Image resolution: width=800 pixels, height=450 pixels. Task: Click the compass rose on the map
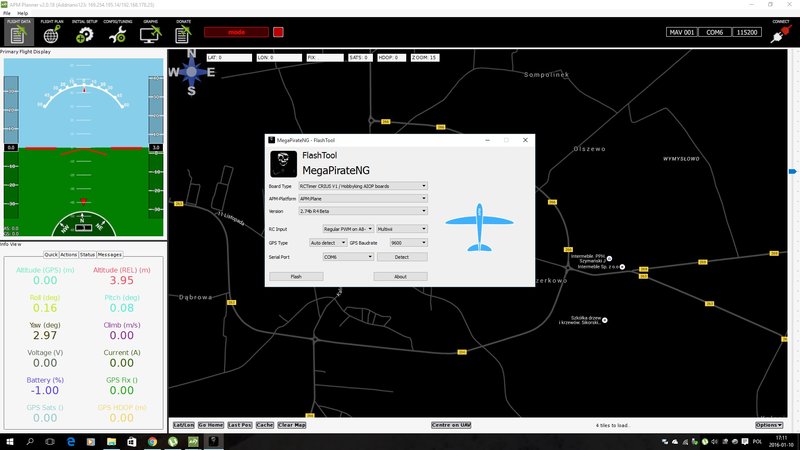click(x=191, y=72)
